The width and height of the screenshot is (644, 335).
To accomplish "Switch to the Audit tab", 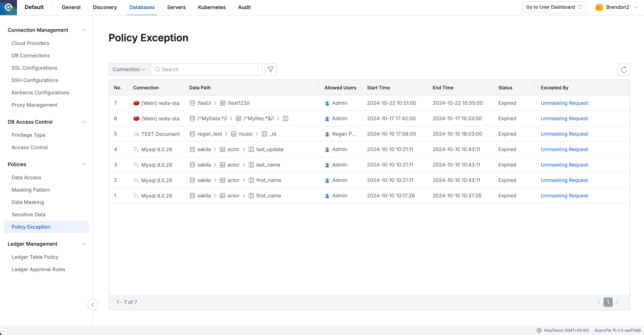I will [x=244, y=7].
